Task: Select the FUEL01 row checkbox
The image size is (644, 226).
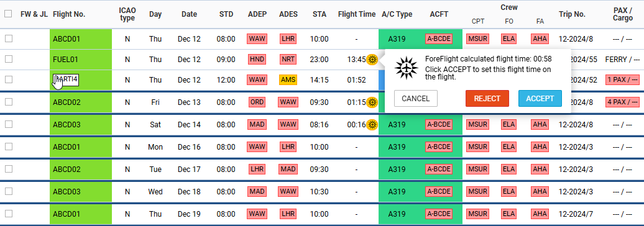Action: pyautogui.click(x=9, y=59)
